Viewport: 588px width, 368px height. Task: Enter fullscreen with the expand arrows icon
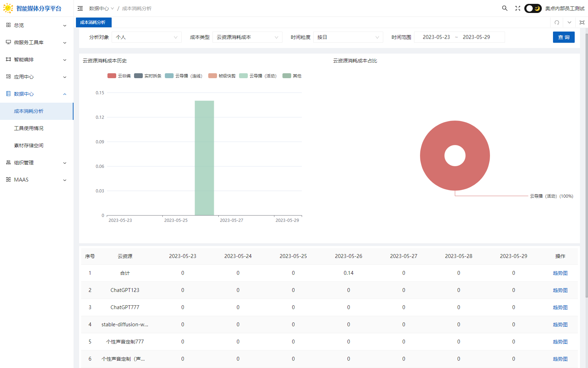point(518,8)
